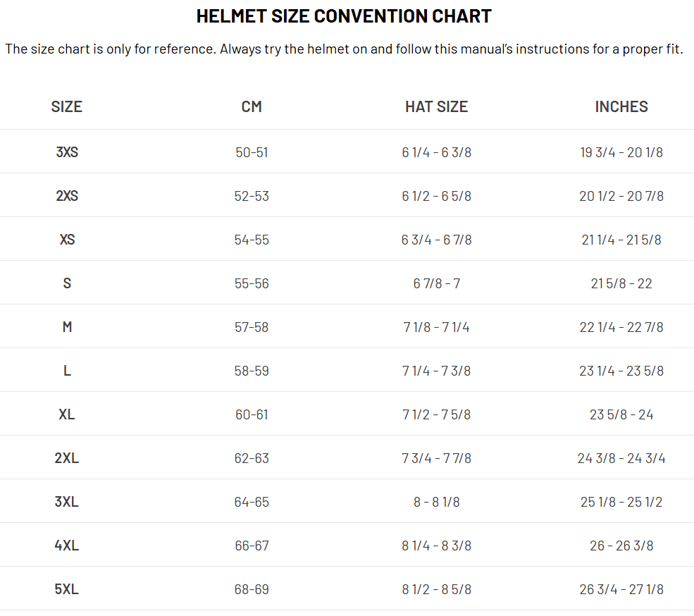This screenshot has height=616, width=694.
Task: Click the CM column header
Action: [252, 106]
